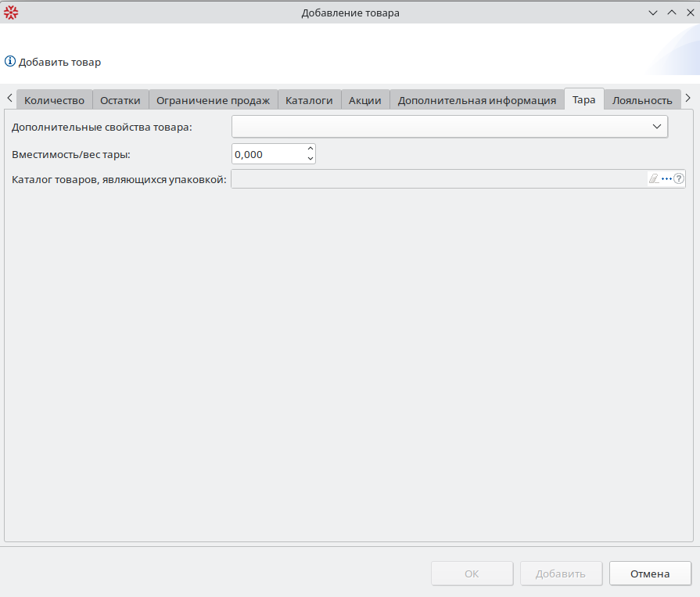Click the red snowflake application icon

click(x=11, y=13)
